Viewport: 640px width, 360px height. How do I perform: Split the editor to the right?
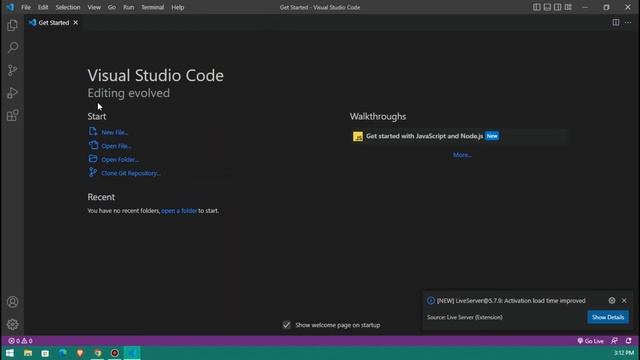(x=616, y=22)
